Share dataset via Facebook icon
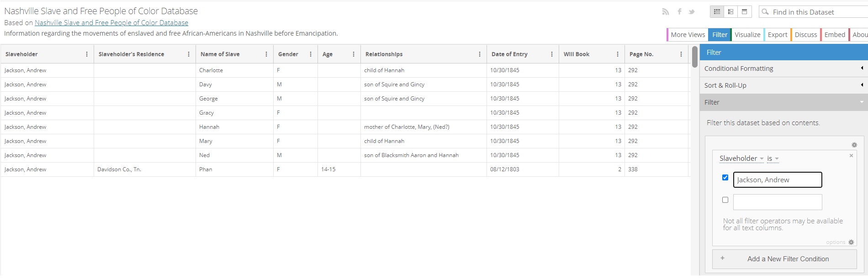This screenshot has width=868, height=280. point(679,12)
